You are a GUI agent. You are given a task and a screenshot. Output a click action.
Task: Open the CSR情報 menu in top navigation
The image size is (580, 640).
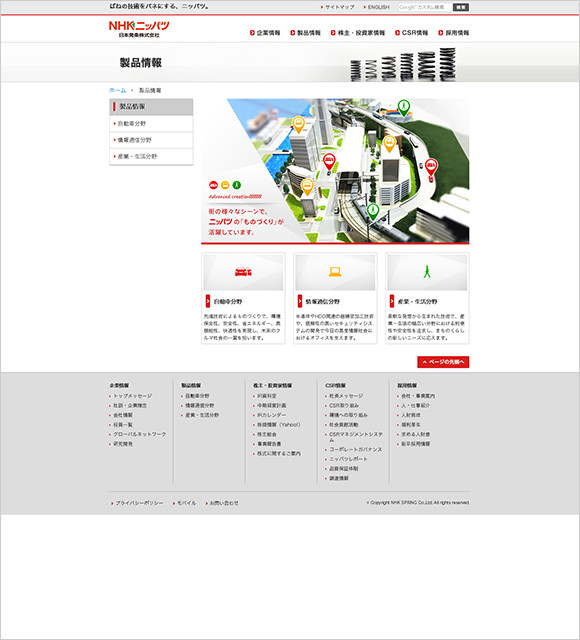[411, 33]
